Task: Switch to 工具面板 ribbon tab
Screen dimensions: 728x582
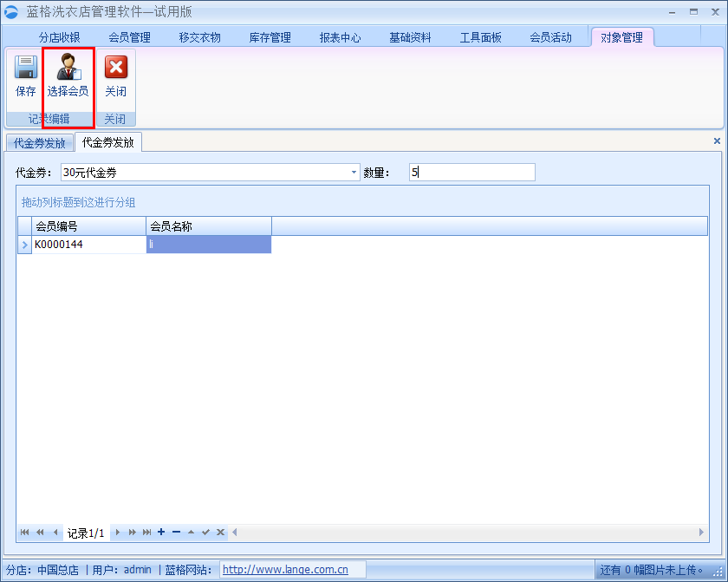Action: point(480,37)
